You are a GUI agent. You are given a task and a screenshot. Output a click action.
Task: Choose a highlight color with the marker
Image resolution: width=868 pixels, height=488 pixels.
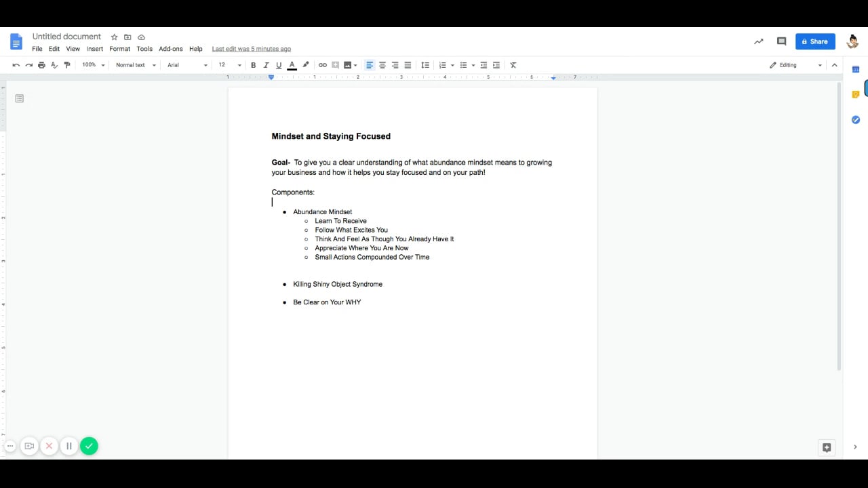pos(306,65)
